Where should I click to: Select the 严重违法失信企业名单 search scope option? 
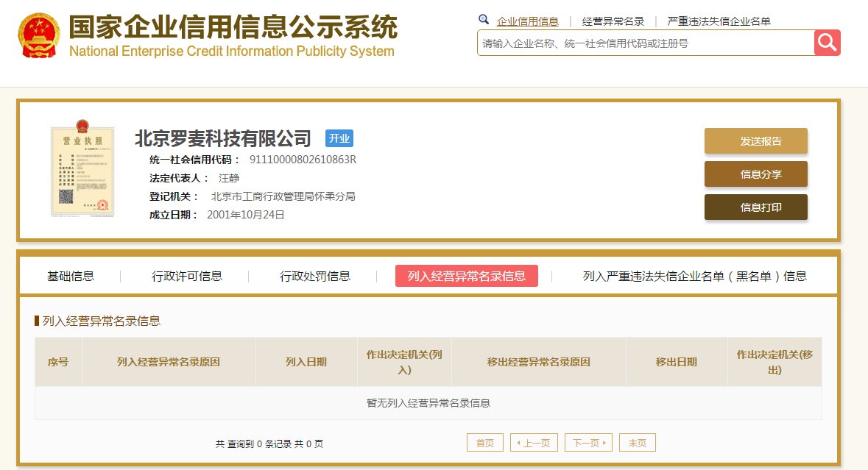click(x=718, y=19)
